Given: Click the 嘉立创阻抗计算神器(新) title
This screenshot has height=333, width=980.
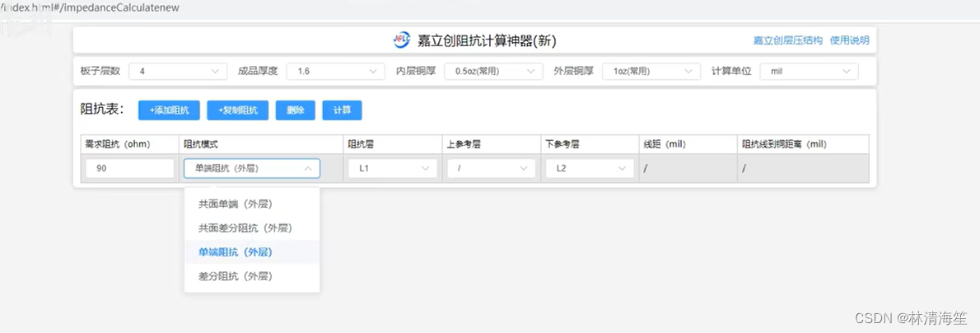Looking at the screenshot, I should pyautogui.click(x=487, y=41).
